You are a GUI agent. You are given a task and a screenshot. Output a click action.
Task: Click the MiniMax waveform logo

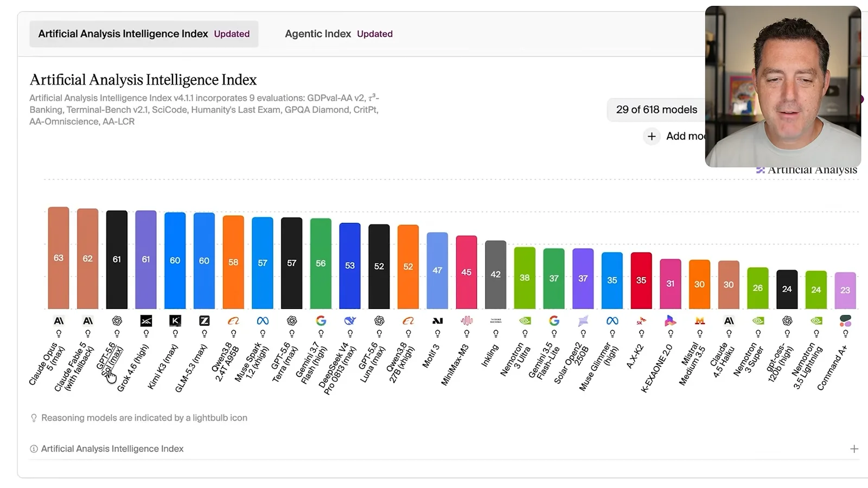tap(467, 321)
